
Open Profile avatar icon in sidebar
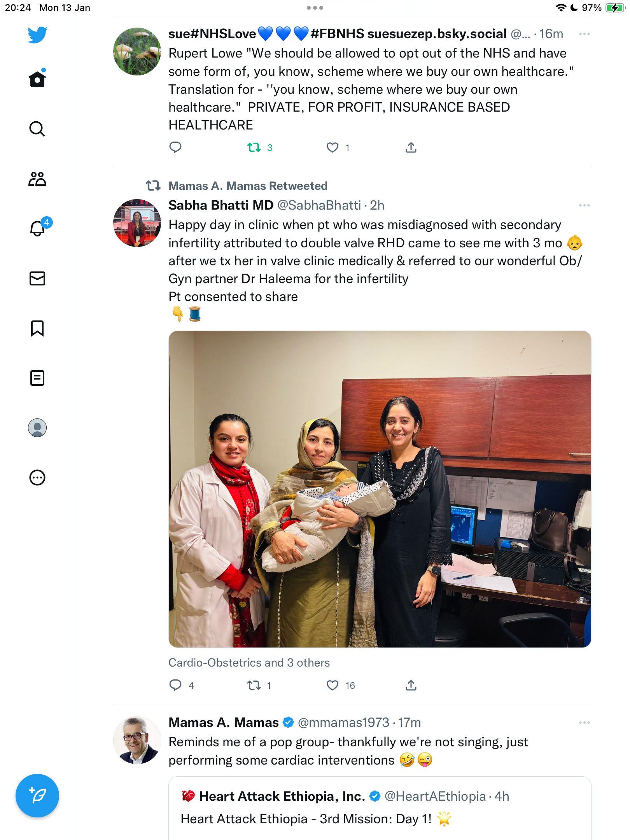click(x=37, y=428)
